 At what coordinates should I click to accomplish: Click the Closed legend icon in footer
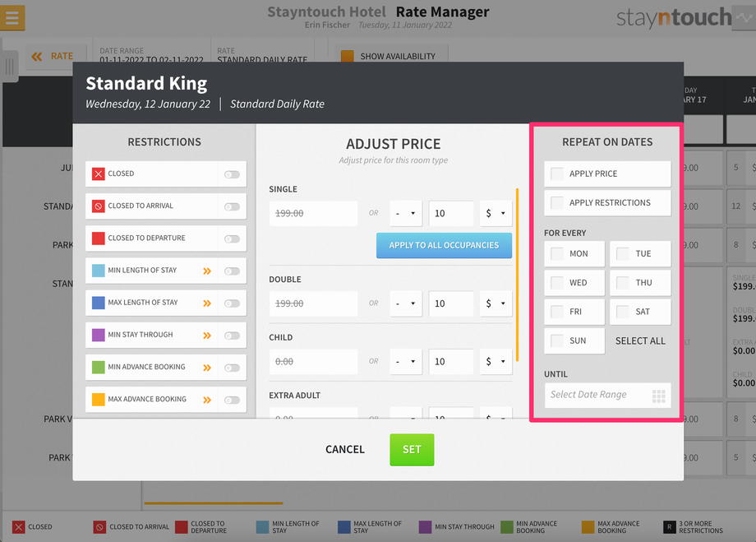[x=18, y=527]
